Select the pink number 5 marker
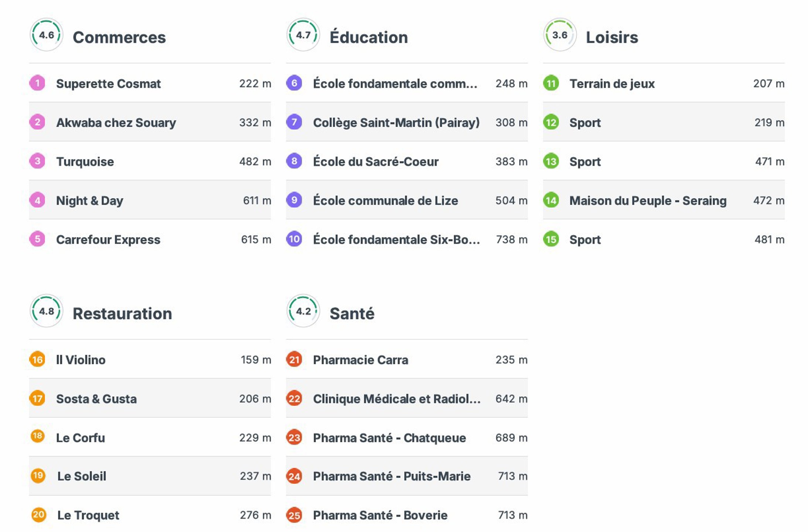The width and height of the screenshot is (808, 532). tap(37, 239)
